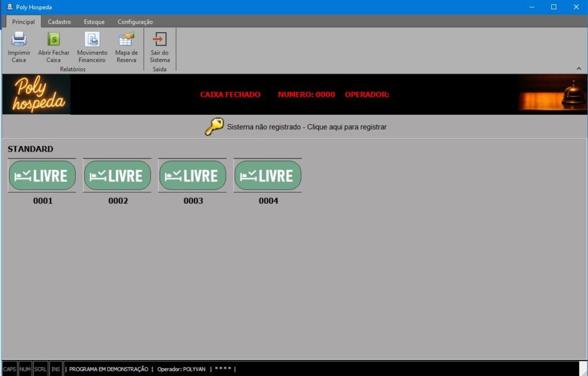Open the Configuração tab
588x376 pixels.
coord(135,22)
